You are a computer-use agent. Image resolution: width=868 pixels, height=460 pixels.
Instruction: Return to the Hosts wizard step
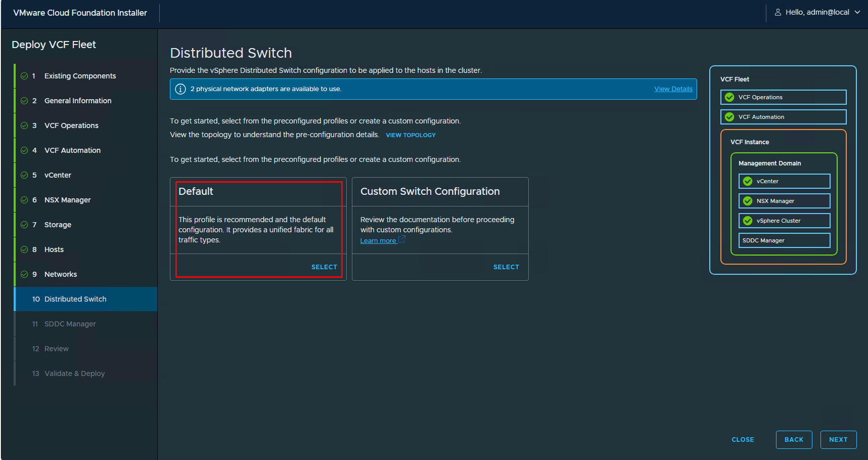(x=85, y=249)
